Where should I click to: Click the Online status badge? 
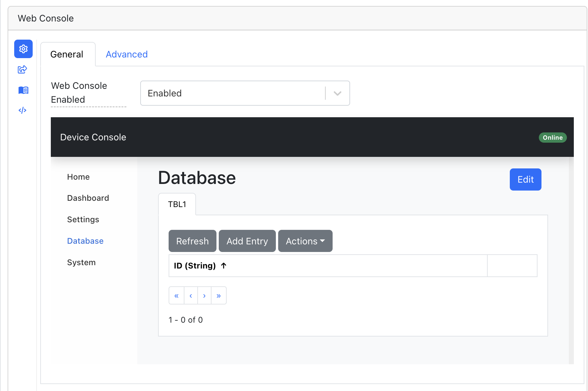click(x=553, y=137)
